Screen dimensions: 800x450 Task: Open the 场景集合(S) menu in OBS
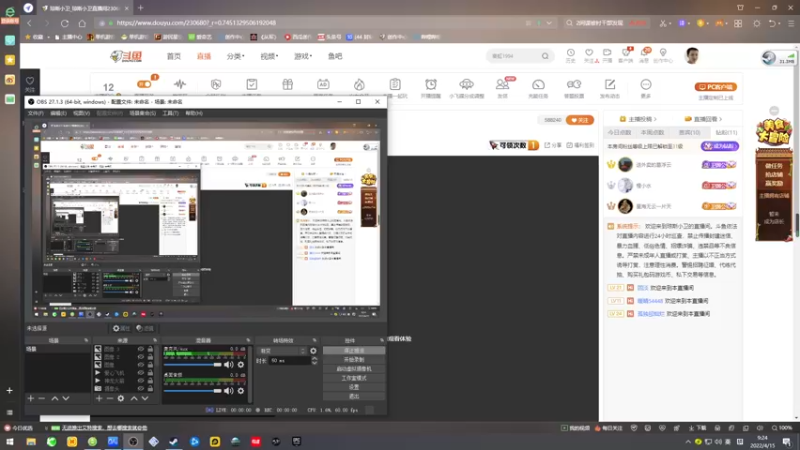(x=142, y=113)
